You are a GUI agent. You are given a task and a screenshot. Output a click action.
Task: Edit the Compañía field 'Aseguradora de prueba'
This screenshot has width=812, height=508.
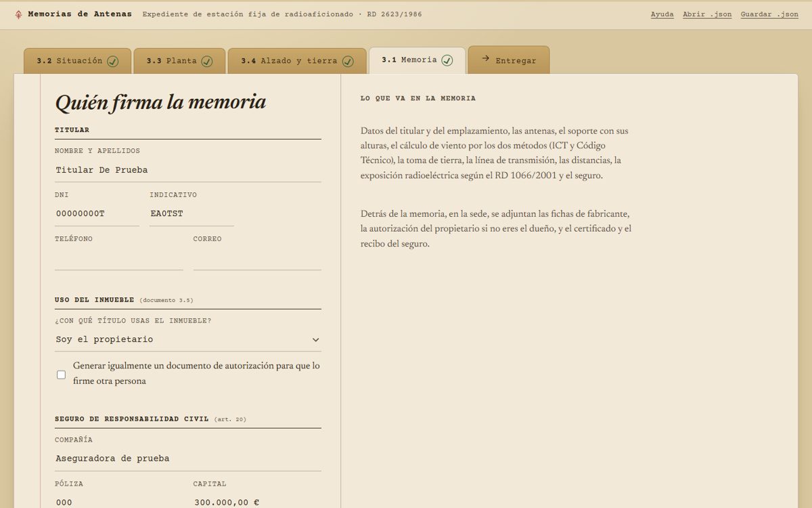(188, 459)
